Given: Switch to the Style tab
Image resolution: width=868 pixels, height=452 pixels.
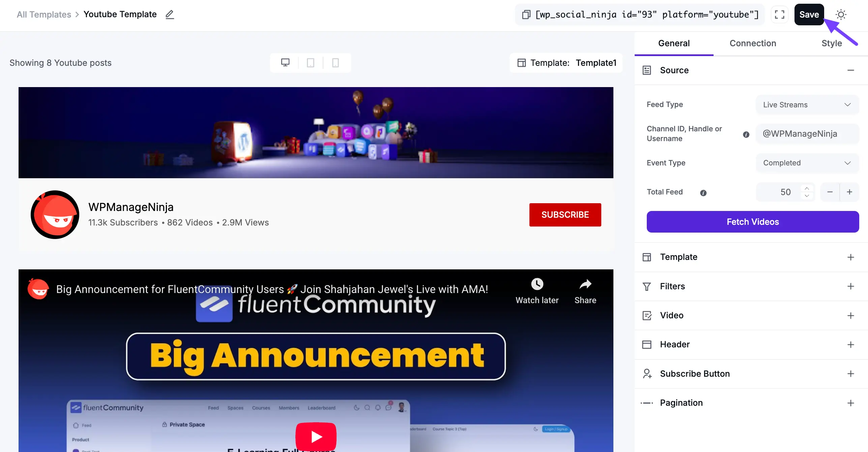Looking at the screenshot, I should [x=832, y=43].
